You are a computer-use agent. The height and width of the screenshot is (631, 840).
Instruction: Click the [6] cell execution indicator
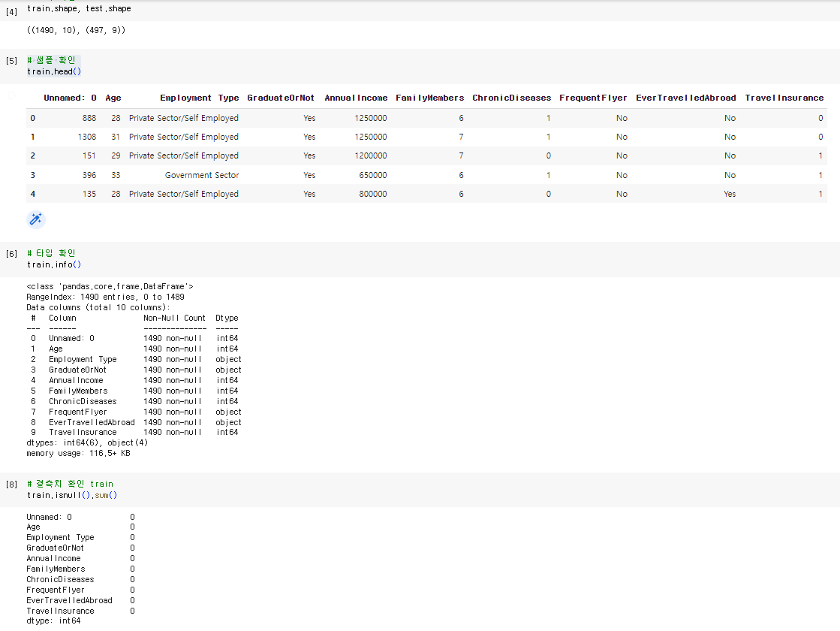[11, 254]
